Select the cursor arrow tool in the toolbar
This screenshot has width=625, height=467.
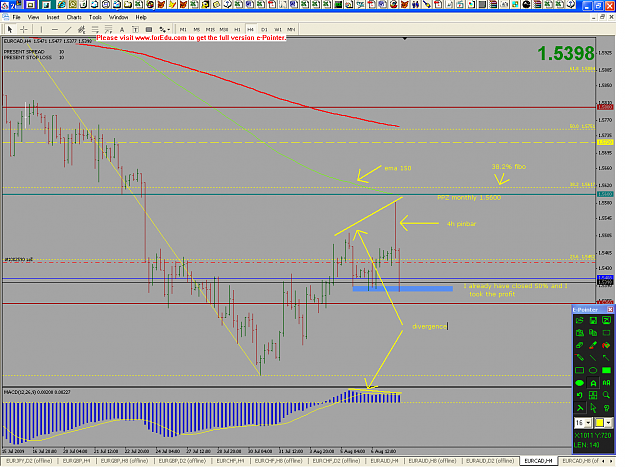pos(10,29)
